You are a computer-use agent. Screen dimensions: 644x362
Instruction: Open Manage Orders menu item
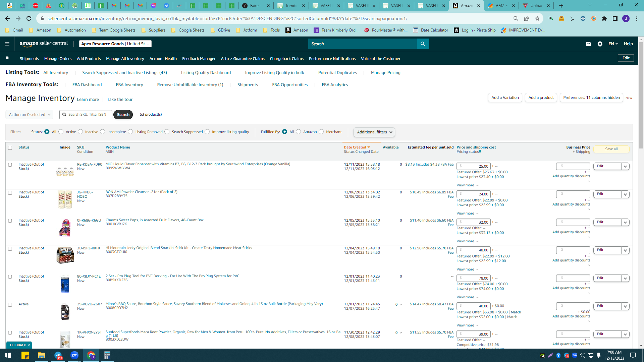coord(58,59)
